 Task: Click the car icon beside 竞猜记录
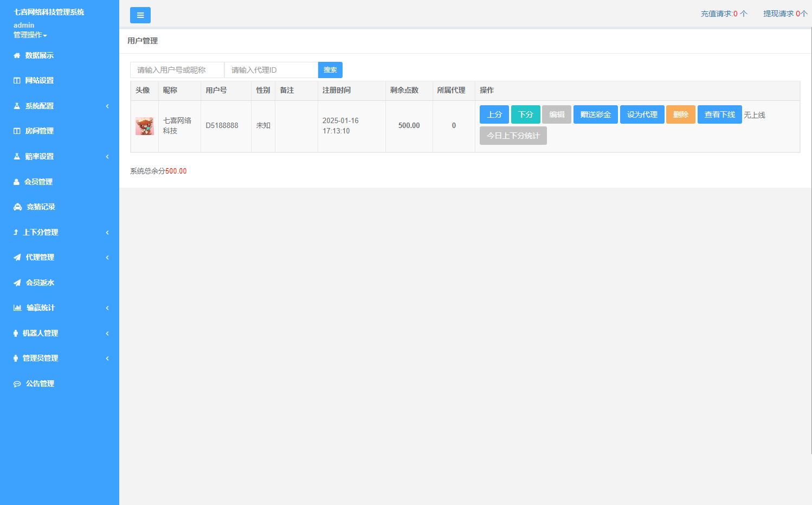(17, 207)
